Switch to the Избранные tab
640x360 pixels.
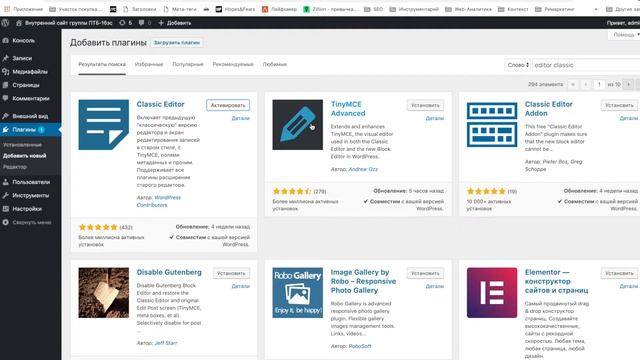click(149, 64)
